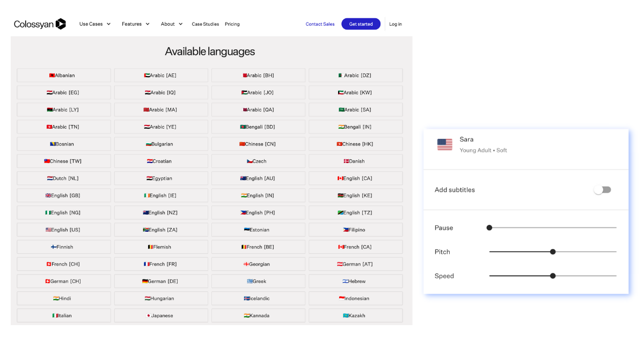Adjust the Pitch slider handle
The image size is (644, 338).
(x=553, y=251)
